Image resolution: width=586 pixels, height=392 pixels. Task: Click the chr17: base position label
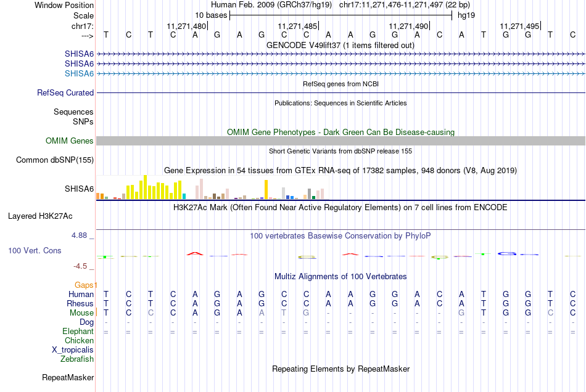(82, 26)
